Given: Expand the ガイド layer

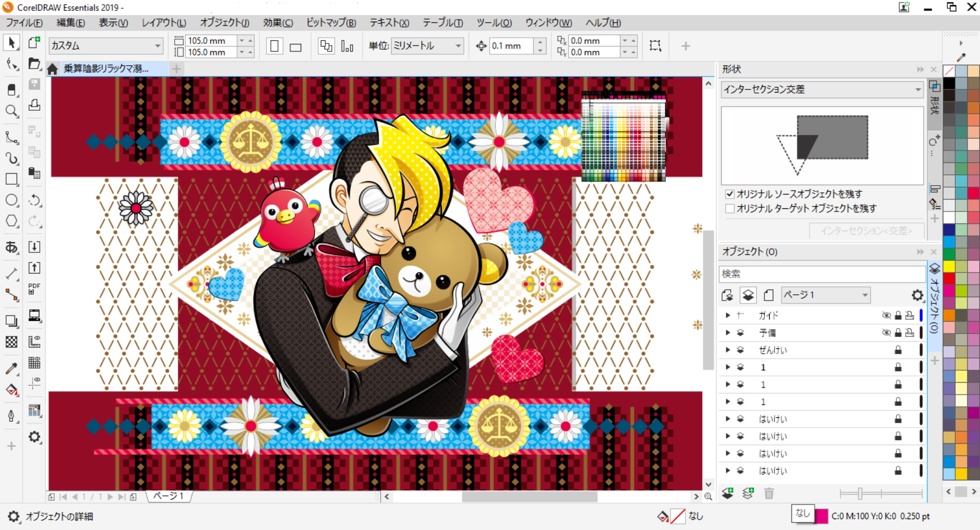Looking at the screenshot, I should pyautogui.click(x=728, y=315).
